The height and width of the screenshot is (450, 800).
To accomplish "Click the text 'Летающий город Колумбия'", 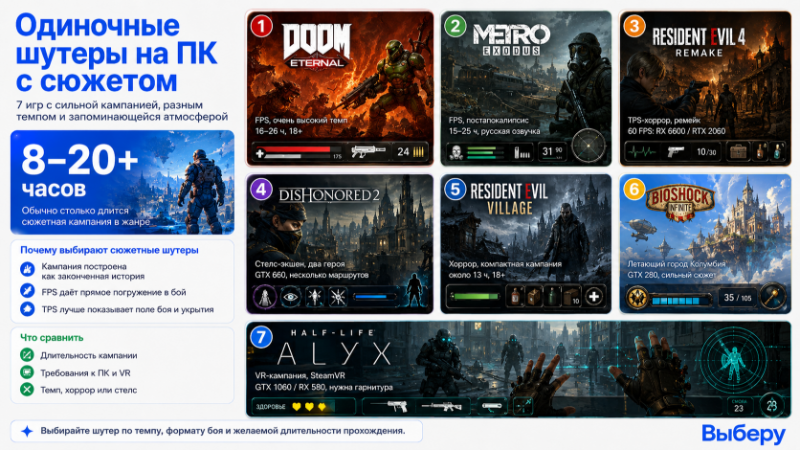I will coord(677,264).
